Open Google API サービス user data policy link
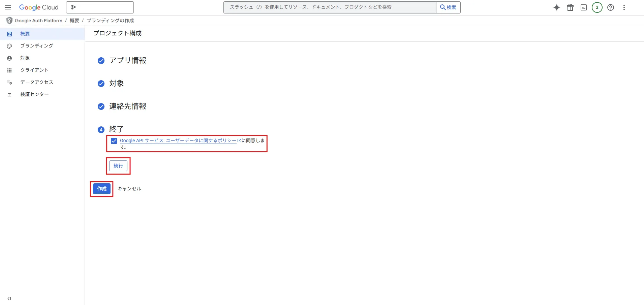 [x=178, y=141]
